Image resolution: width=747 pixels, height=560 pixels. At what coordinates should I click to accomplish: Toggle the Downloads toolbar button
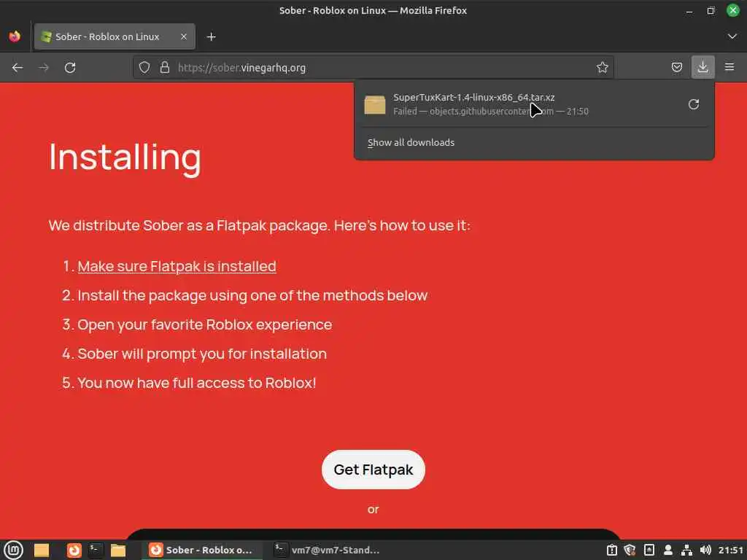703,67
